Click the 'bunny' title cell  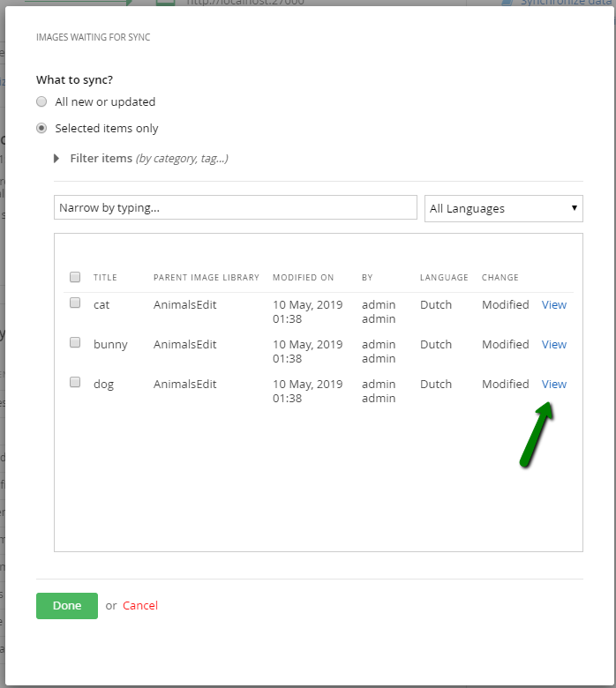pyautogui.click(x=110, y=345)
